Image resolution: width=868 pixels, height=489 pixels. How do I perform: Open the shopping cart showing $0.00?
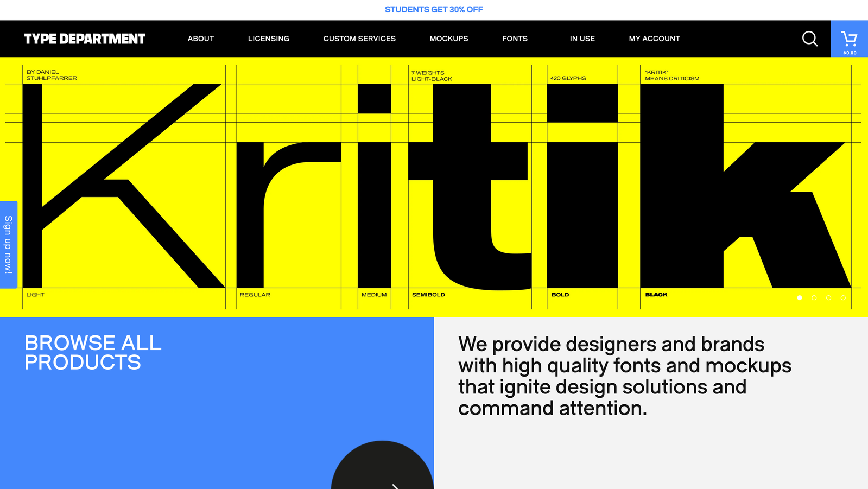849,39
